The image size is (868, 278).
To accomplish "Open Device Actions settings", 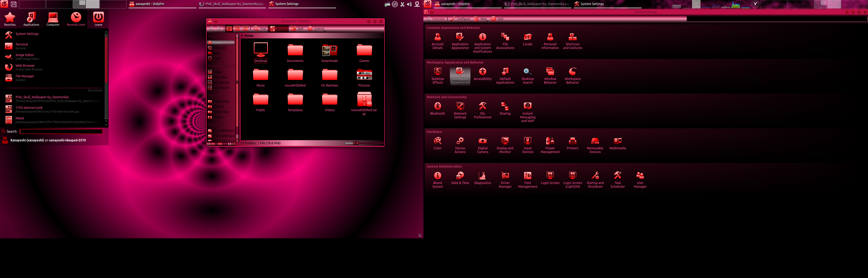I will click(x=460, y=145).
